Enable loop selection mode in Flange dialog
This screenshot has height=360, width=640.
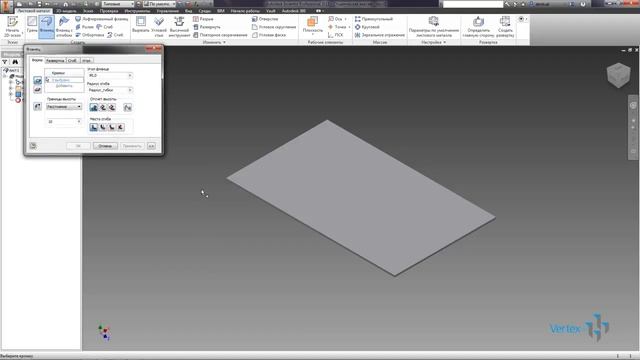(38, 89)
